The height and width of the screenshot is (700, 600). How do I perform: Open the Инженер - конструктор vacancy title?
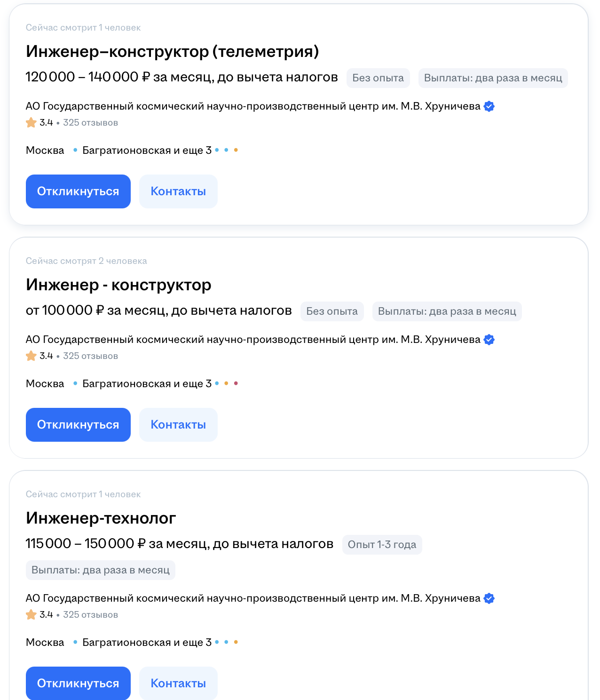tap(118, 285)
